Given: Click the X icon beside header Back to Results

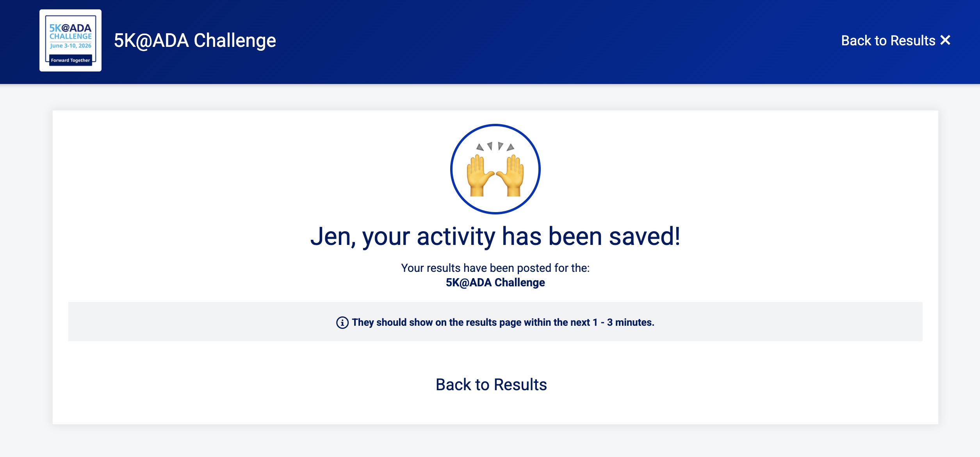Looking at the screenshot, I should coord(945,40).
